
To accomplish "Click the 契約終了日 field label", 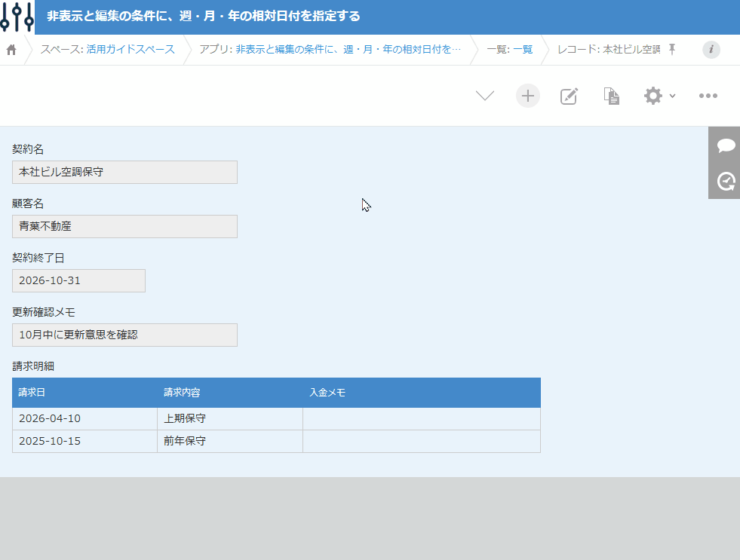I will point(38,258).
